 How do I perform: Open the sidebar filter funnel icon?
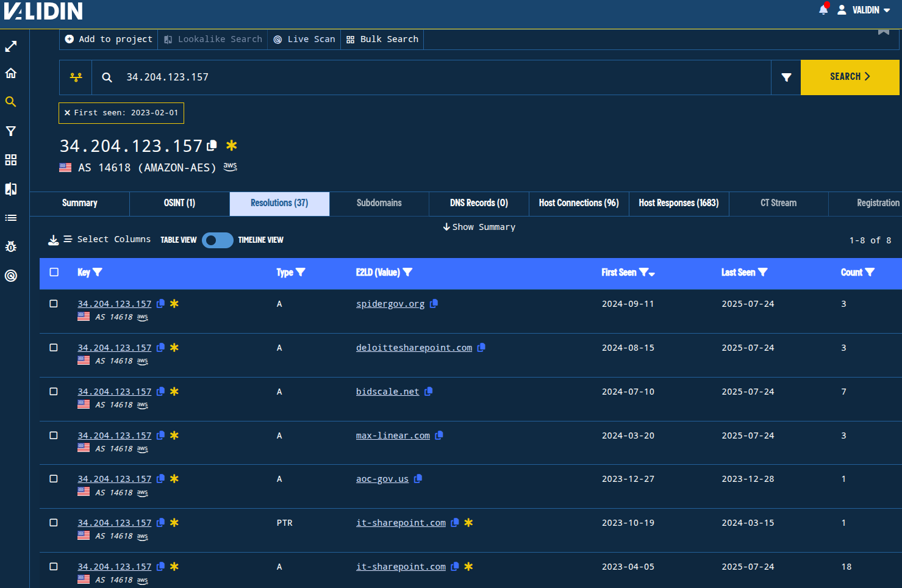11,131
